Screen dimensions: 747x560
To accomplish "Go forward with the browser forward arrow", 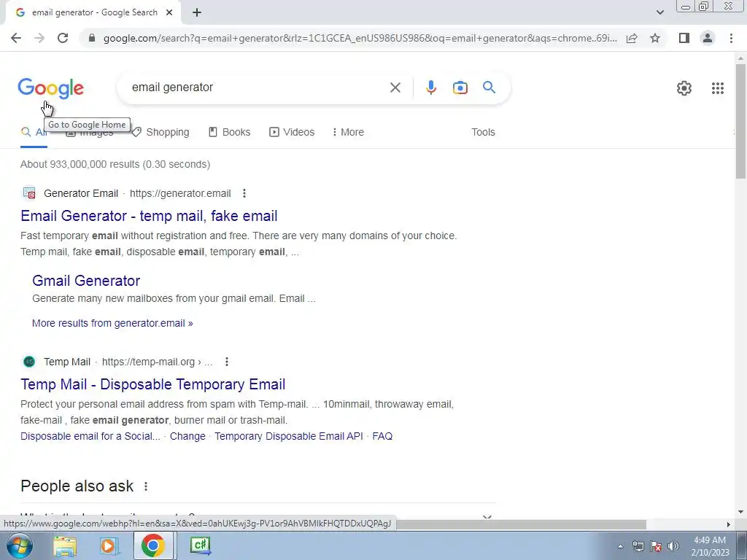I will coord(39,38).
